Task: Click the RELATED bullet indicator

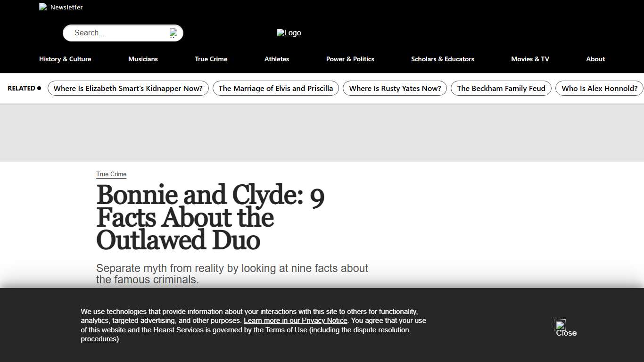Action: pos(39,88)
